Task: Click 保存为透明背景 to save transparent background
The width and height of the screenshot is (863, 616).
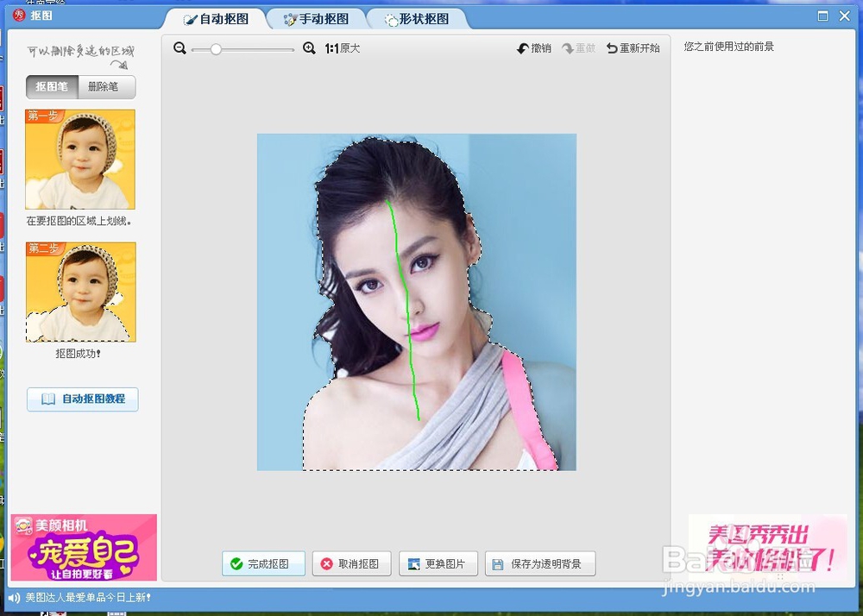Action: point(540,563)
